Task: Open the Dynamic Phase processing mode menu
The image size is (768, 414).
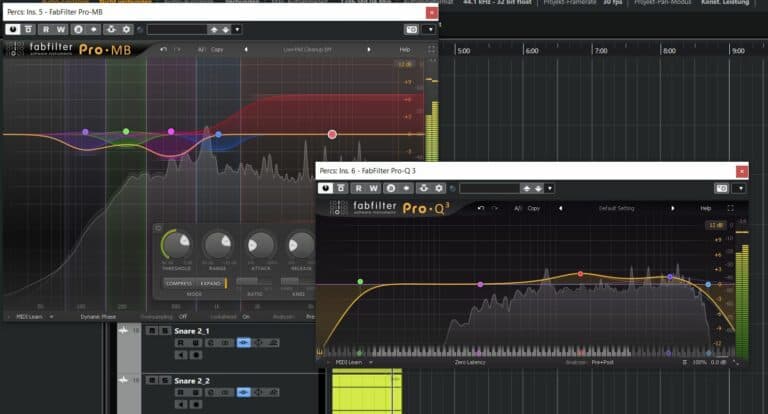Action: [98, 317]
